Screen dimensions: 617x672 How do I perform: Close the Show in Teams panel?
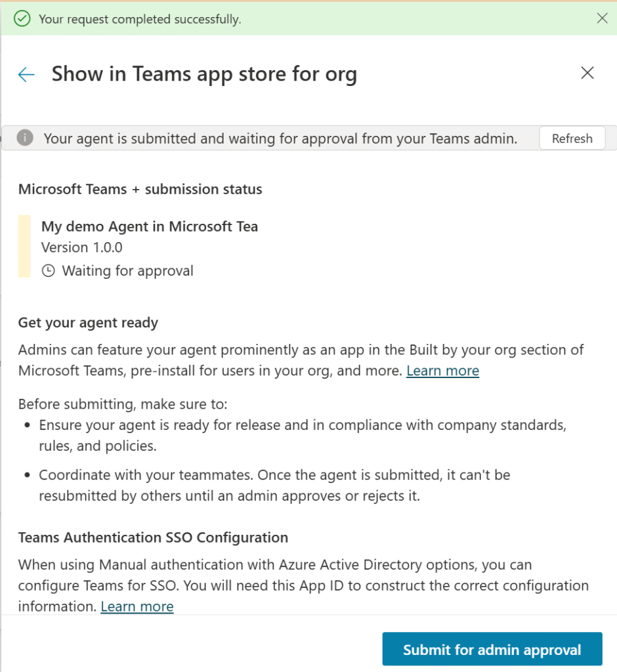(587, 73)
